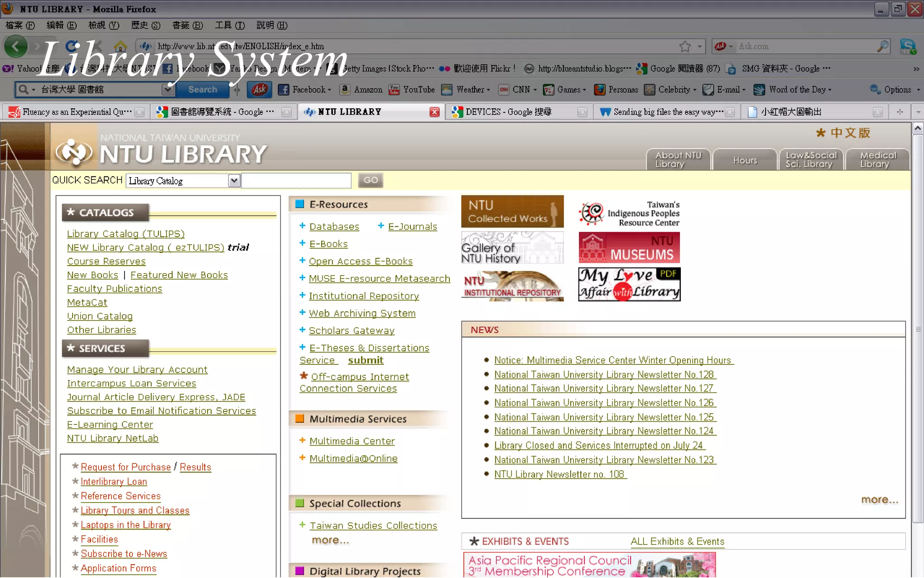The height and width of the screenshot is (578, 924).
Task: Open Multimedia Center link
Action: tap(352, 441)
